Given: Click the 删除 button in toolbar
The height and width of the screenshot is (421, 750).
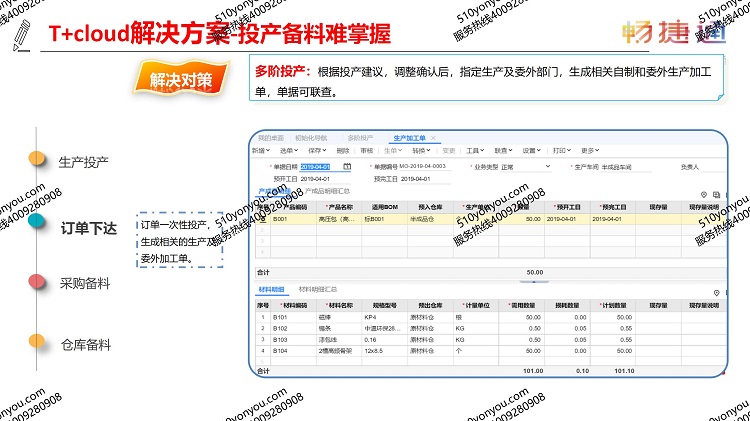Looking at the screenshot, I should tap(343, 151).
